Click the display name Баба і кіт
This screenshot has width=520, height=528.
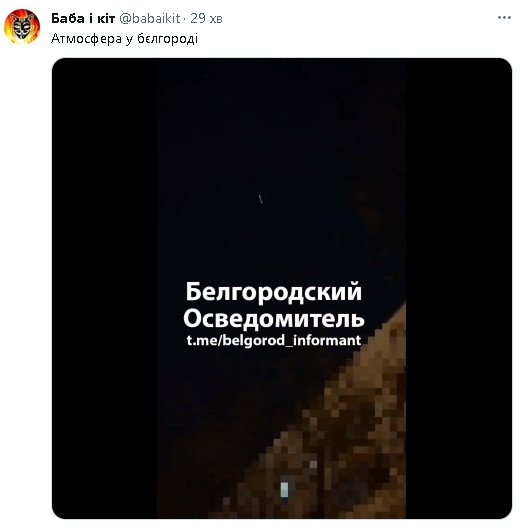[83, 18]
